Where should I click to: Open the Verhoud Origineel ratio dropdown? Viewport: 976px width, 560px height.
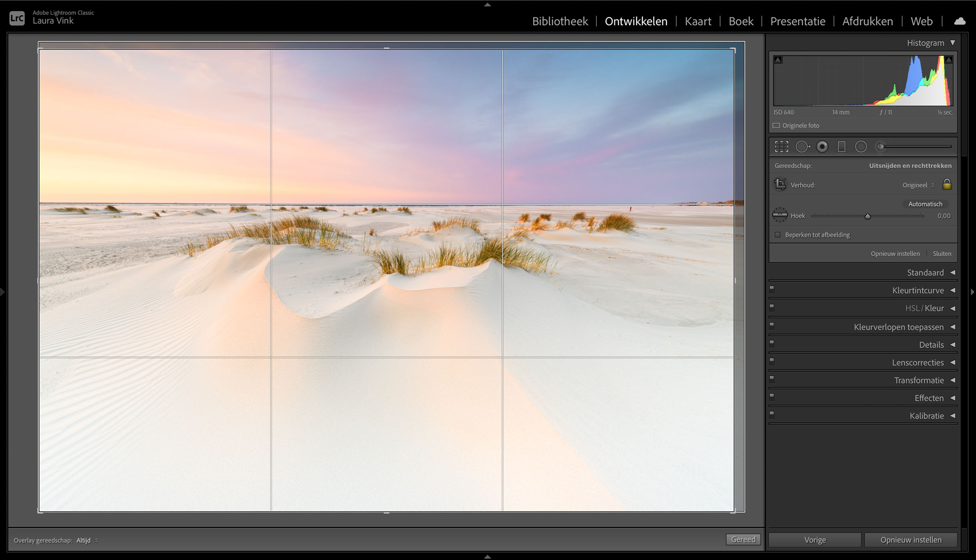coord(918,185)
